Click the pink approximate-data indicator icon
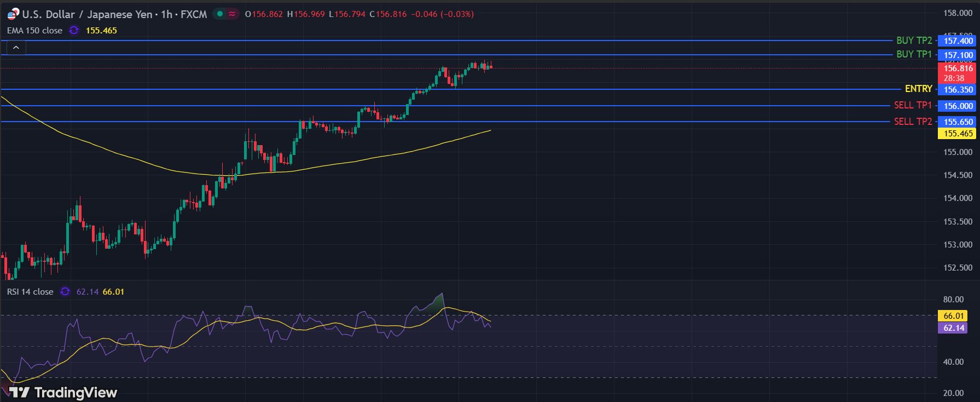 coord(233,14)
